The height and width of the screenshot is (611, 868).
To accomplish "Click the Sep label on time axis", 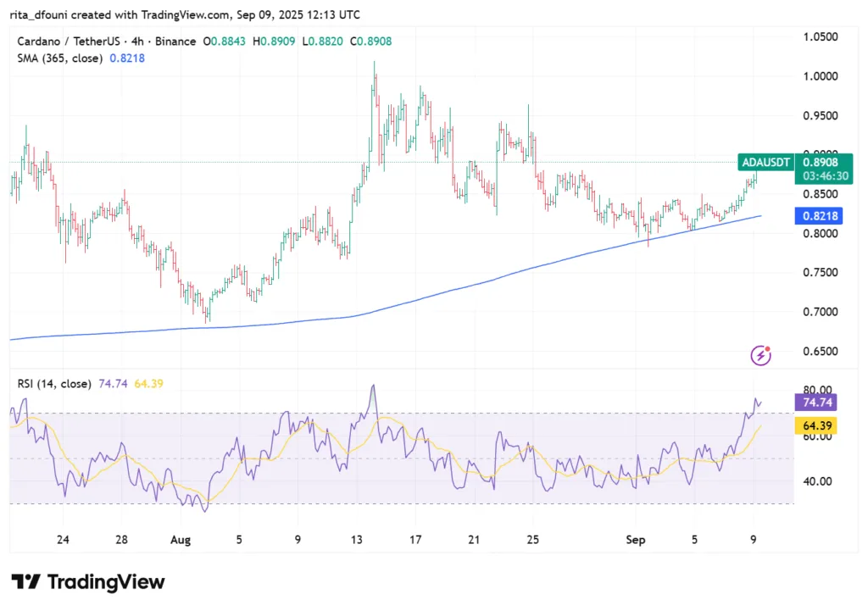I will tap(636, 538).
